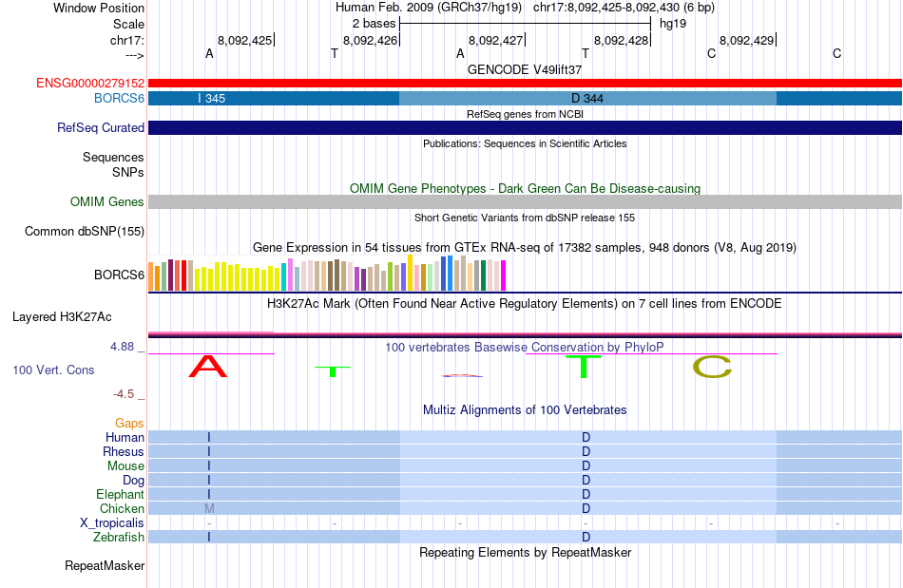
Task: Click the Sequences track label
Action: 113,157
